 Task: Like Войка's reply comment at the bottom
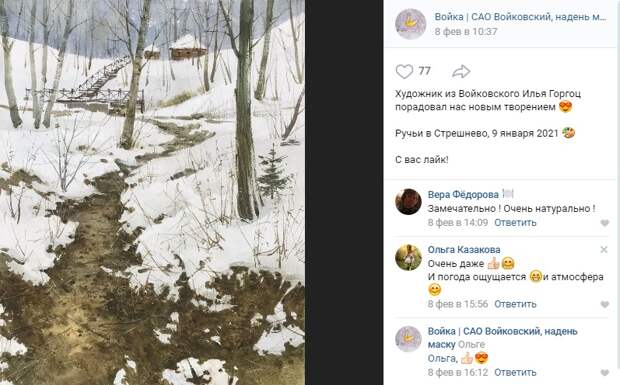(604, 373)
